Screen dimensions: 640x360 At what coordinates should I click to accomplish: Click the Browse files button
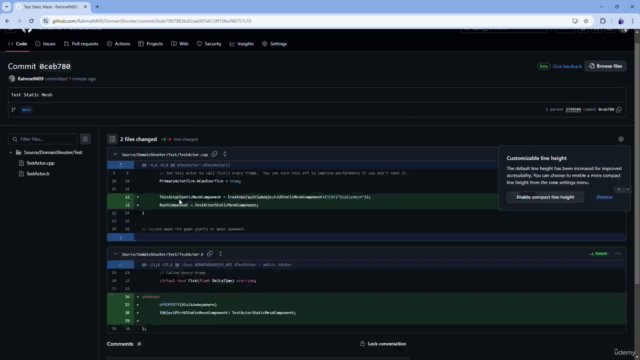pyautogui.click(x=605, y=66)
